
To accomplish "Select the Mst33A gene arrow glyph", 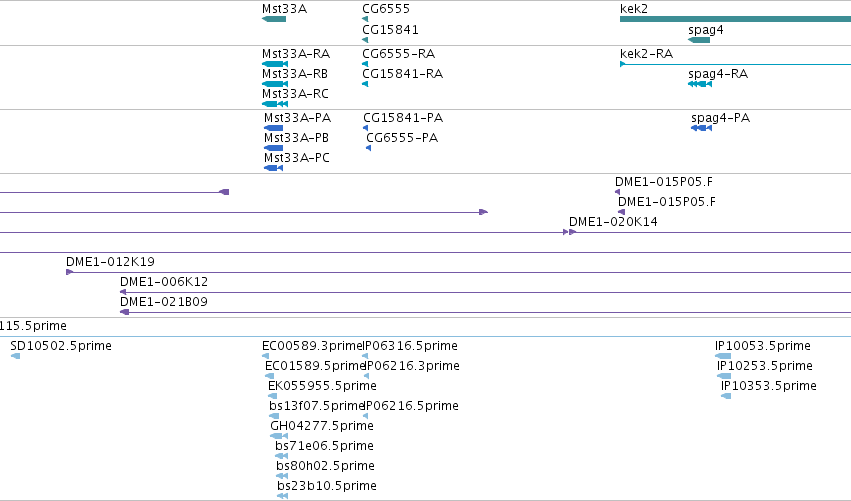I will 274,19.
